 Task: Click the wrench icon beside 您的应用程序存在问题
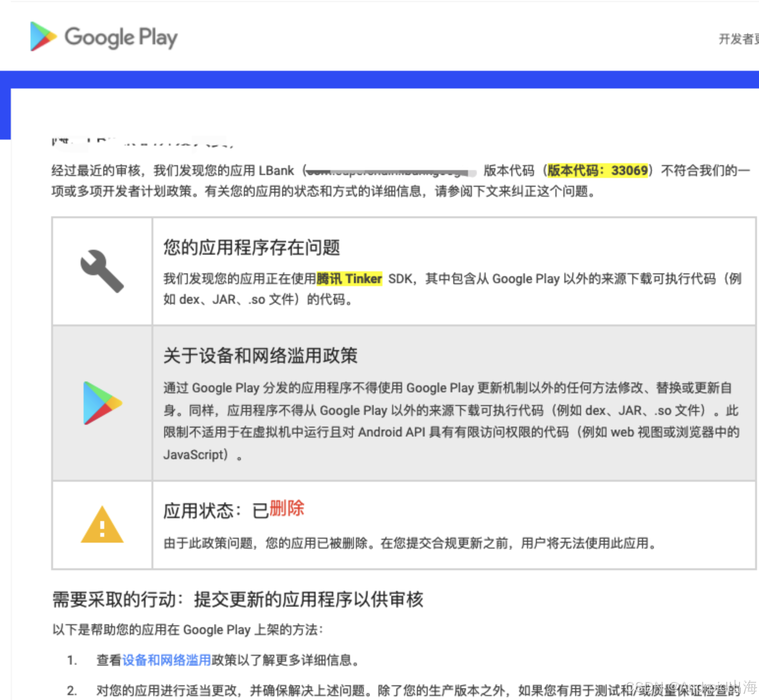(x=102, y=271)
